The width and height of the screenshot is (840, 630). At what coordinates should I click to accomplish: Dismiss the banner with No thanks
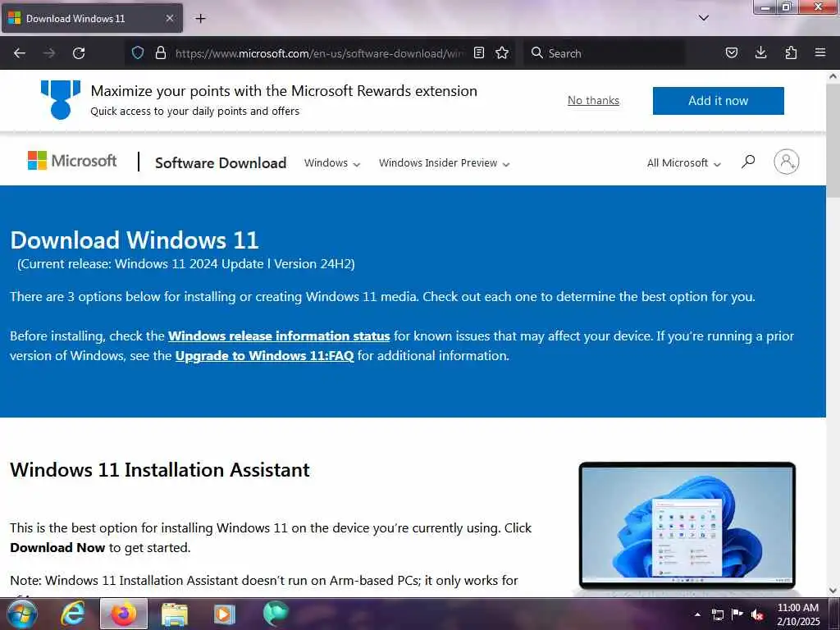(593, 100)
